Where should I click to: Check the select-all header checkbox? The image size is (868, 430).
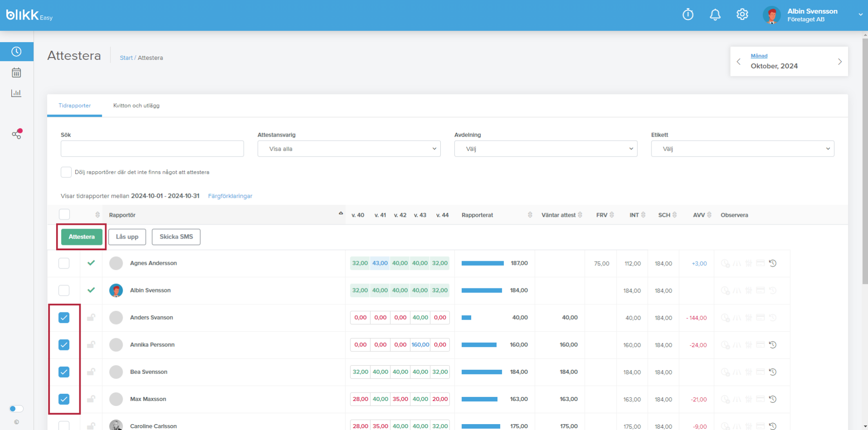[x=64, y=215]
